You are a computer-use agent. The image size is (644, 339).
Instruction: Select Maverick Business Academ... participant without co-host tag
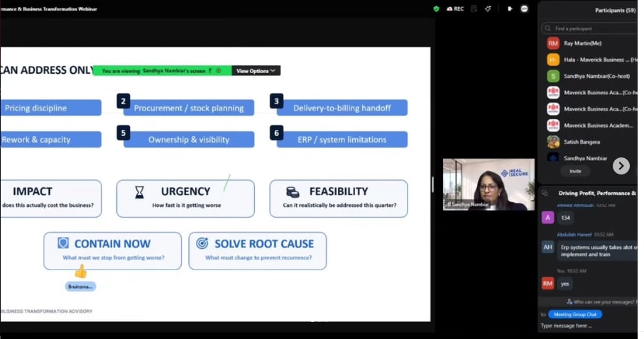tap(592, 126)
